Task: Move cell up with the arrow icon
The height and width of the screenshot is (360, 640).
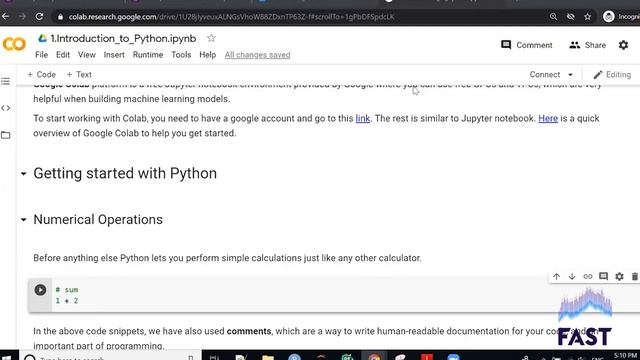Action: 556,276
